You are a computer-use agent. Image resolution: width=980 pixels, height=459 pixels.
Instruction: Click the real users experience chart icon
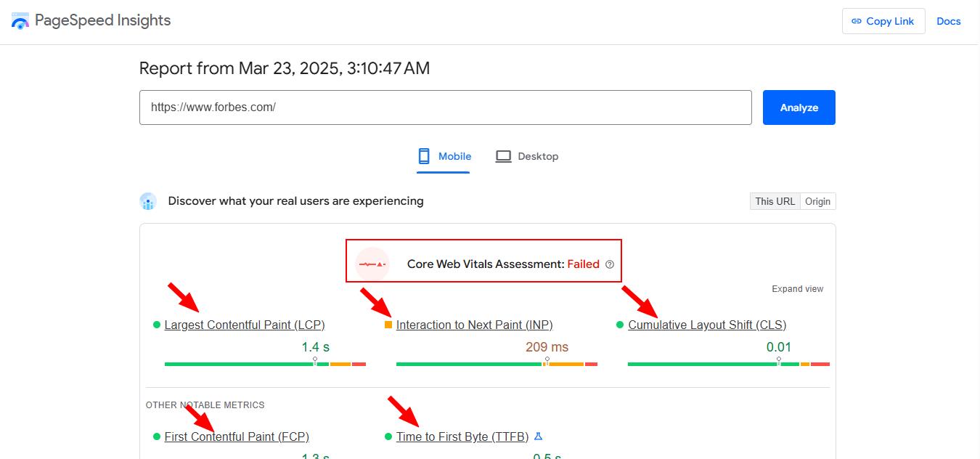148,201
